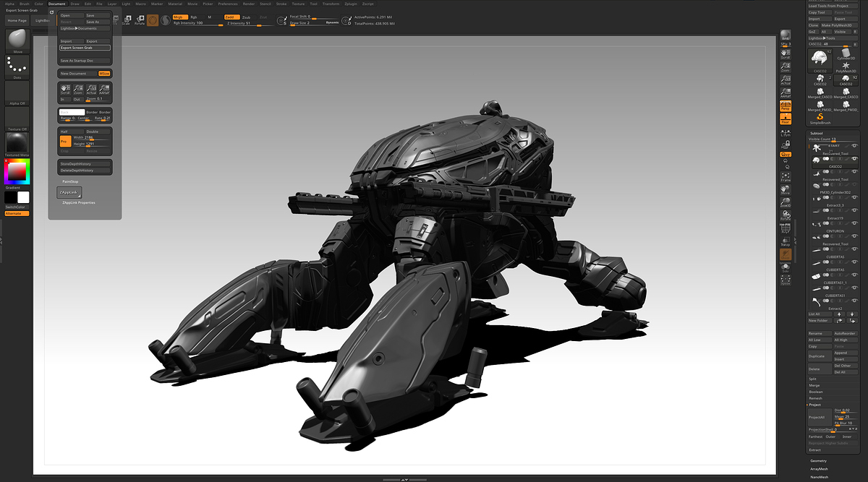Click the main color picker square
Image resolution: width=868 pixels, height=482 pixels.
tap(17, 173)
